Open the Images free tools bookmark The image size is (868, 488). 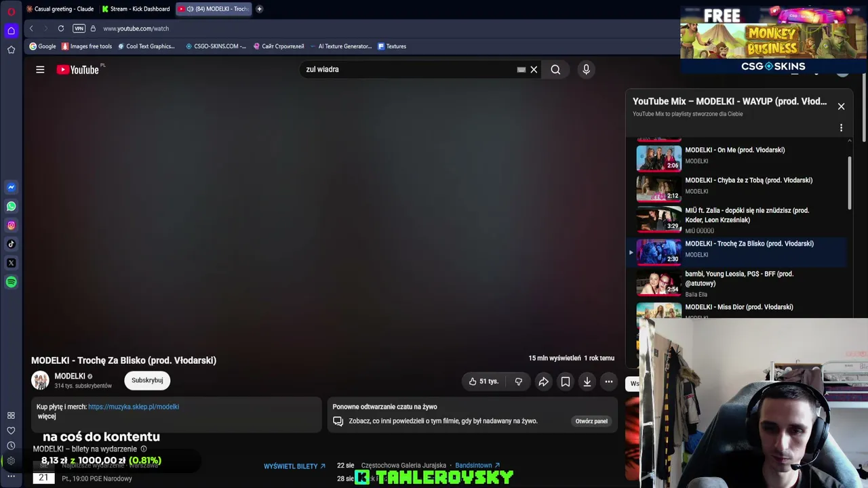(x=87, y=46)
